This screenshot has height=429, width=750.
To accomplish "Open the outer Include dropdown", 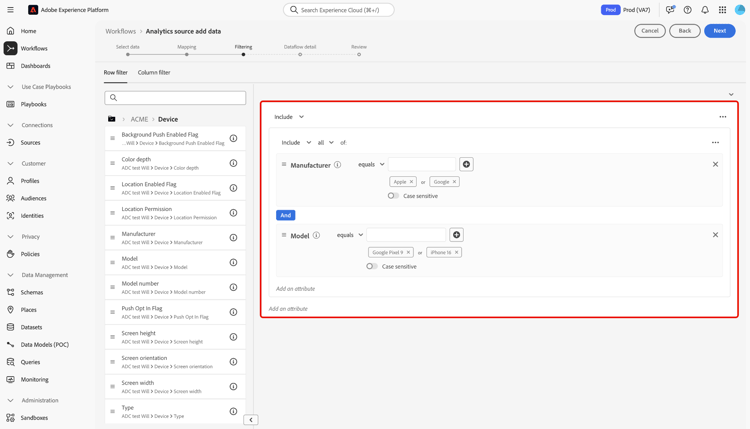I will point(289,117).
